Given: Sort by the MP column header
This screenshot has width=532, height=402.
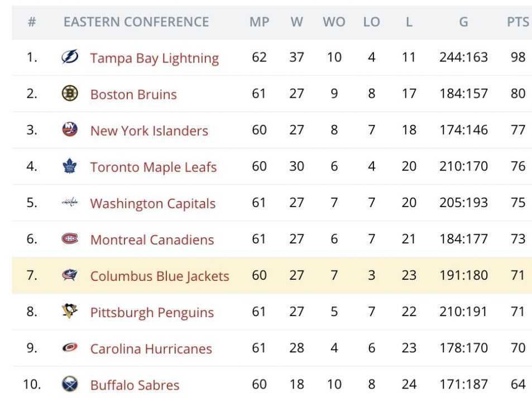Looking at the screenshot, I should tap(259, 22).
